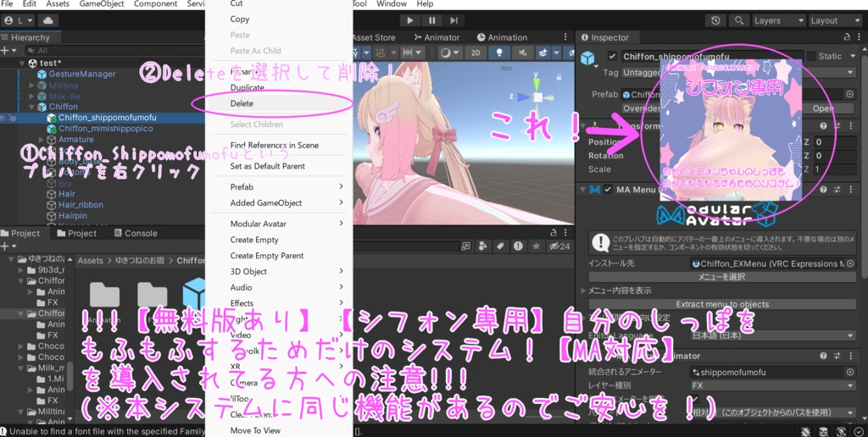This screenshot has height=437, width=868.
Task: Open the Layout dropdown
Action: [x=834, y=20]
